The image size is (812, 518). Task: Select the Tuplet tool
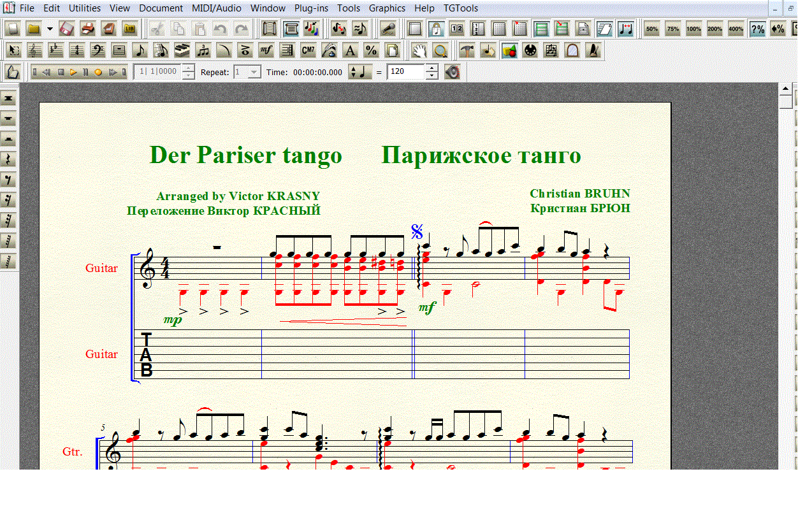[203, 50]
